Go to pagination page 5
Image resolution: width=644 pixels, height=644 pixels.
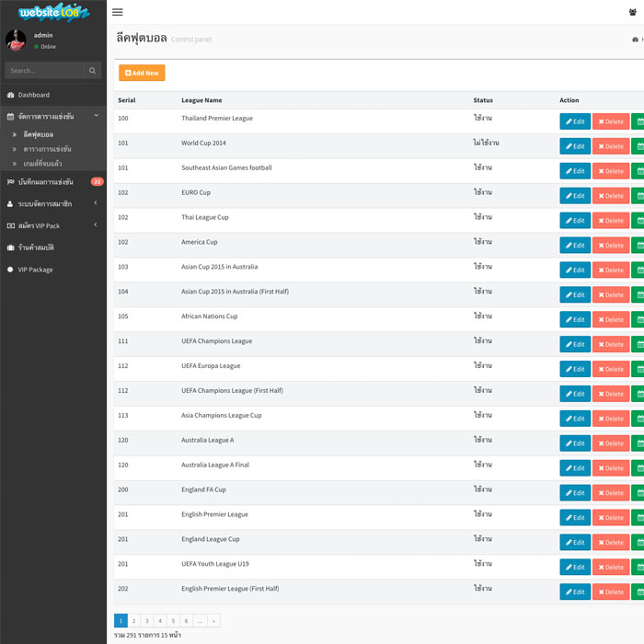pos(173,621)
